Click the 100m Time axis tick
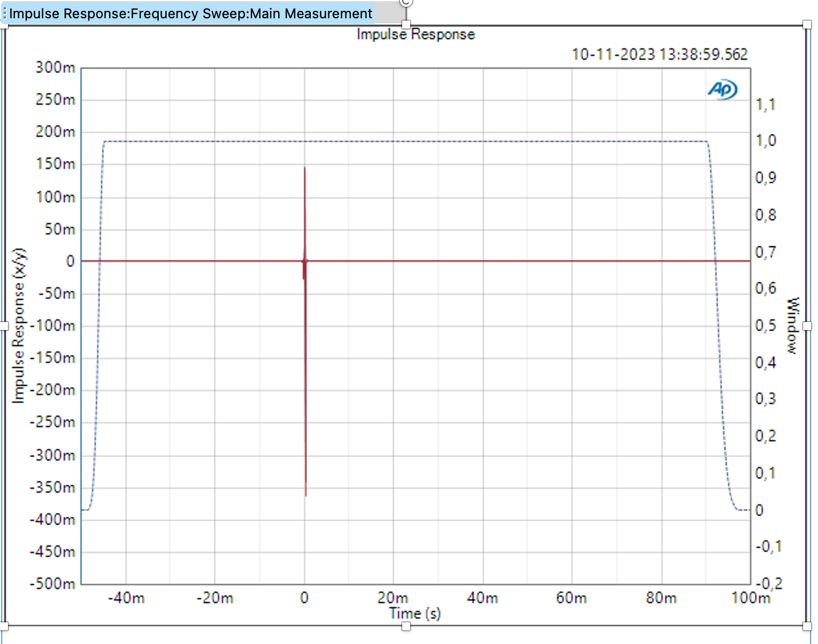The image size is (818, 644). click(x=751, y=598)
